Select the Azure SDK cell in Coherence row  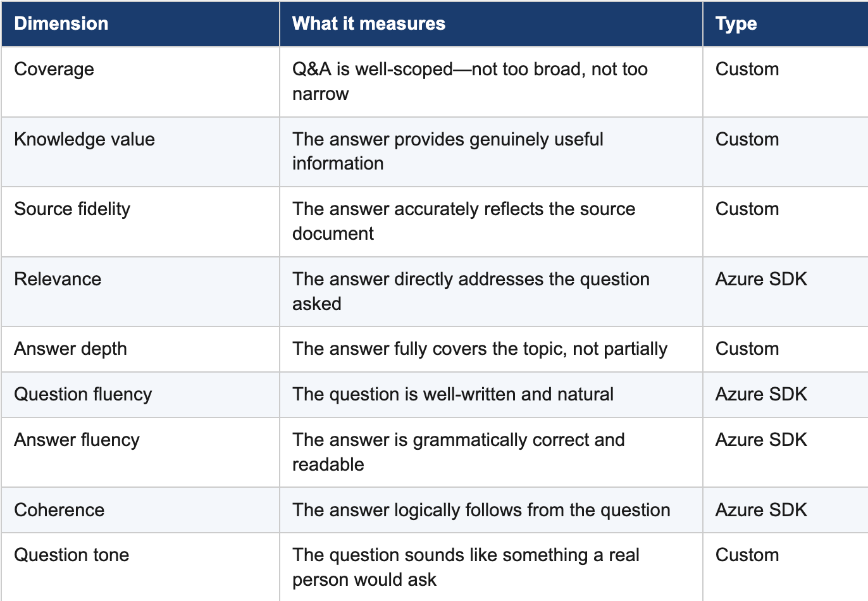761,511
